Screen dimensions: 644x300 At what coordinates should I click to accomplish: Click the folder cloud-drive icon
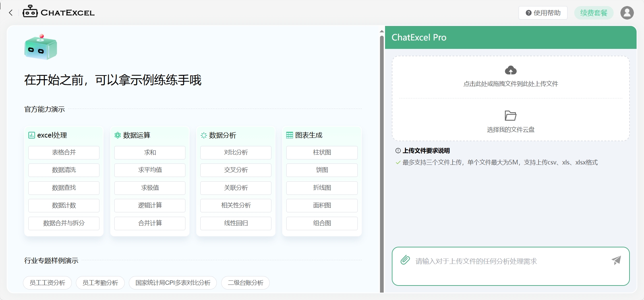pyautogui.click(x=510, y=116)
